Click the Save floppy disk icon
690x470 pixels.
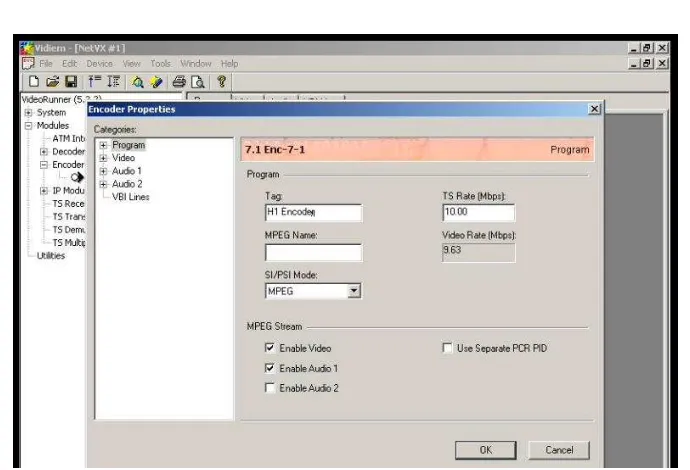pos(71,81)
